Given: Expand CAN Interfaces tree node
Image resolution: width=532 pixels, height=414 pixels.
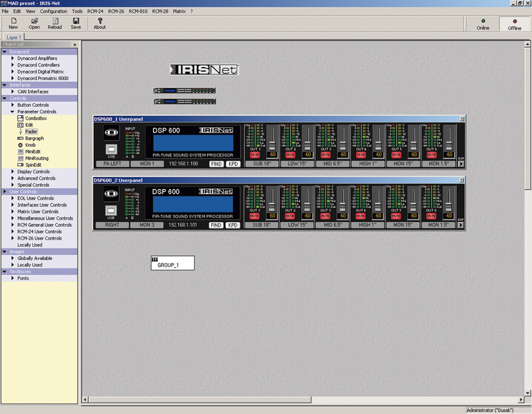Looking at the screenshot, I should click(x=13, y=91).
